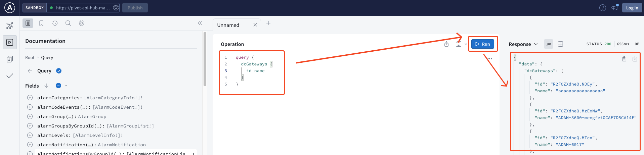Image resolution: width=644 pixels, height=155 pixels.
Task: Add alarmNotification field with plus icon
Action: [x=30, y=145]
